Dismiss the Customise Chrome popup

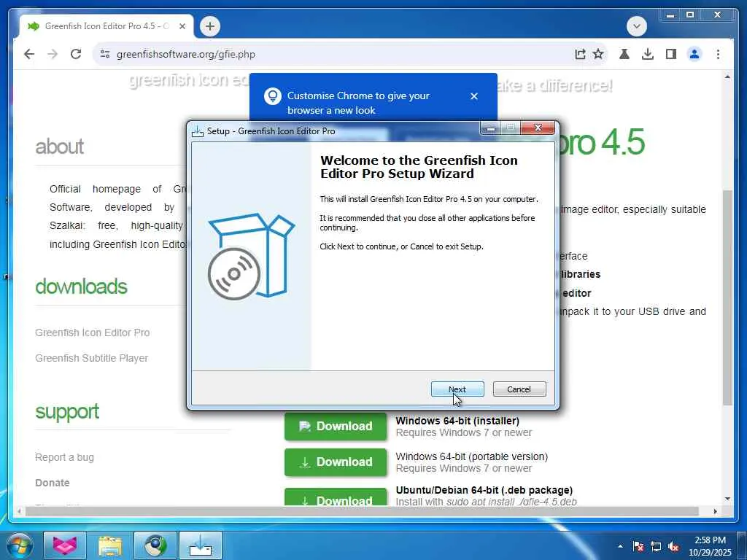pos(474,96)
